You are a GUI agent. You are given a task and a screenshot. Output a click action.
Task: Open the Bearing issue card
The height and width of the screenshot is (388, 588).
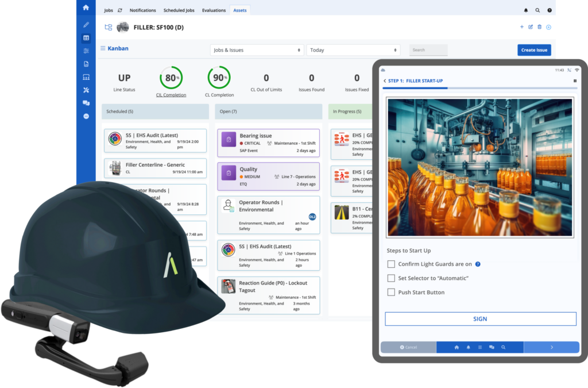coord(269,143)
